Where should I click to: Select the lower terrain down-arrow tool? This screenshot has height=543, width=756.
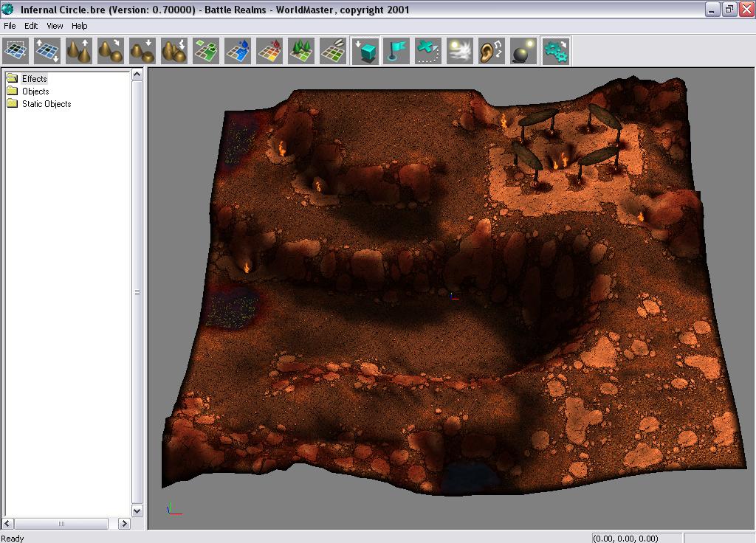tap(142, 51)
